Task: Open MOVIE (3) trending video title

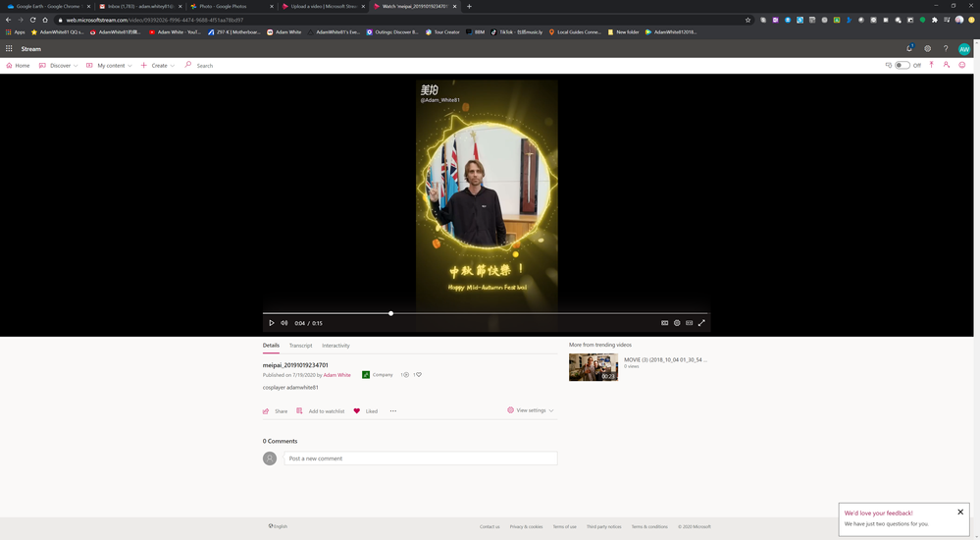Action: pyautogui.click(x=665, y=359)
